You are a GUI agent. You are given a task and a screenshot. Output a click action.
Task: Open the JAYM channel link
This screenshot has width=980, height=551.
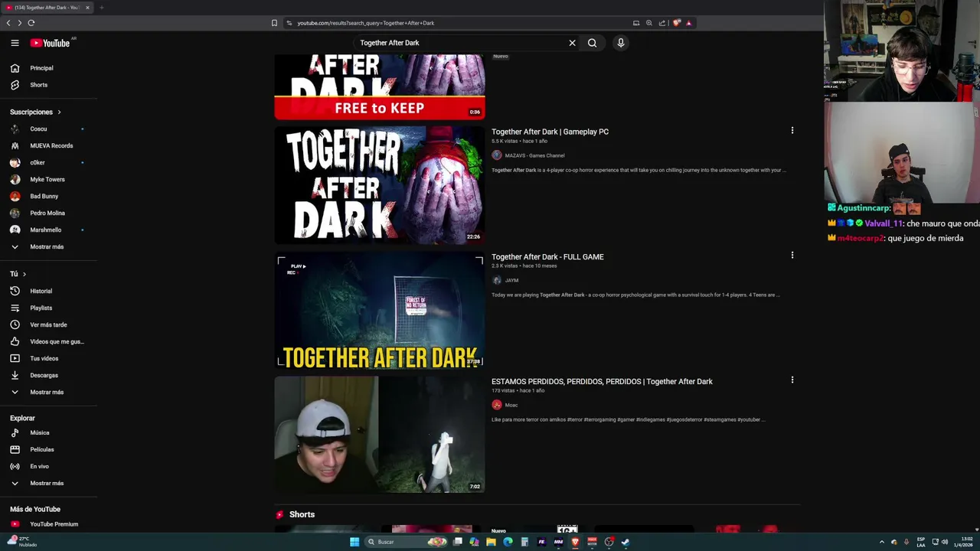(x=511, y=280)
